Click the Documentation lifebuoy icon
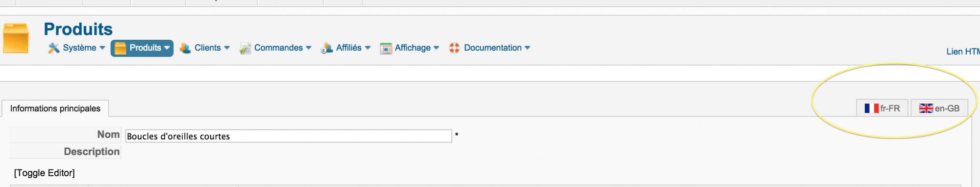This screenshot has height=187, width=980. point(455,48)
